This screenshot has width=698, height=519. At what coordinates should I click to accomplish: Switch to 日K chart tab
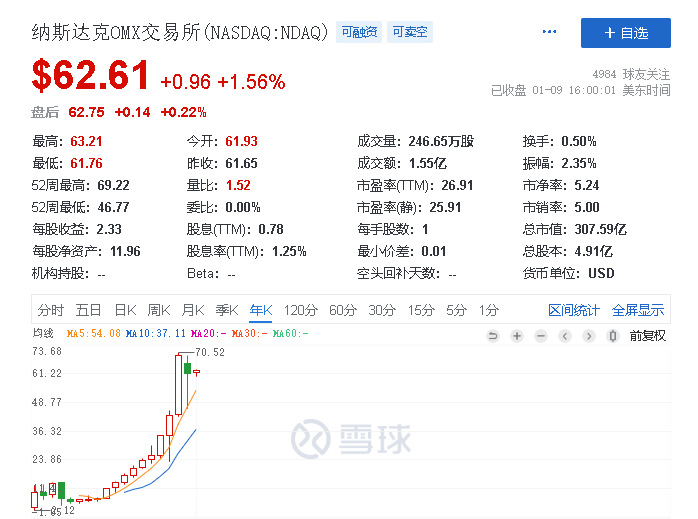tap(125, 310)
